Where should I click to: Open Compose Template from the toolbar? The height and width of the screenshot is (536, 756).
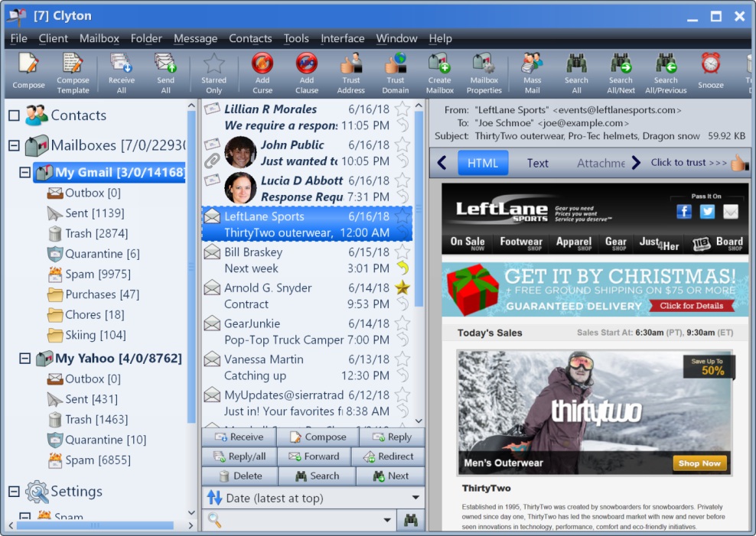(73, 73)
